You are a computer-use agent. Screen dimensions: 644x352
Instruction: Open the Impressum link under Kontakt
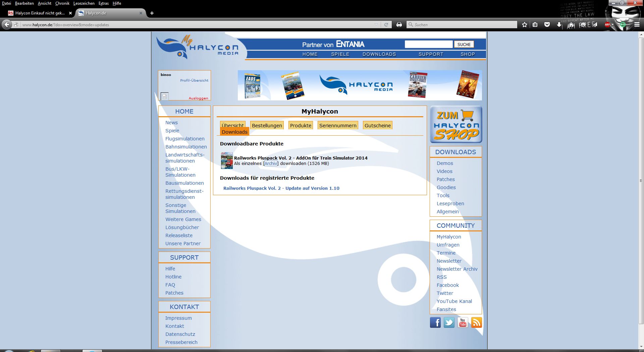(x=178, y=318)
